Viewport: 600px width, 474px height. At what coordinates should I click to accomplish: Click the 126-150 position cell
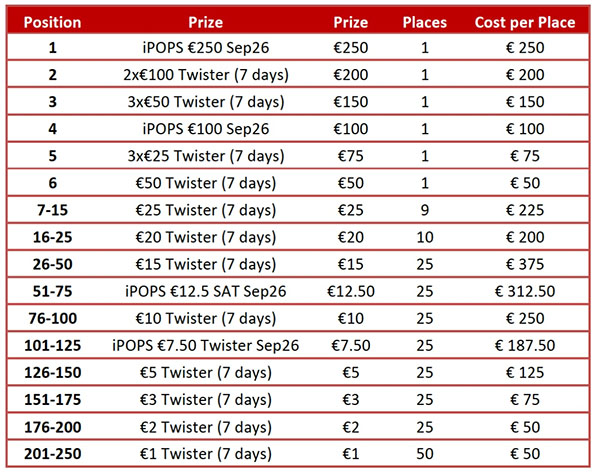click(52, 373)
